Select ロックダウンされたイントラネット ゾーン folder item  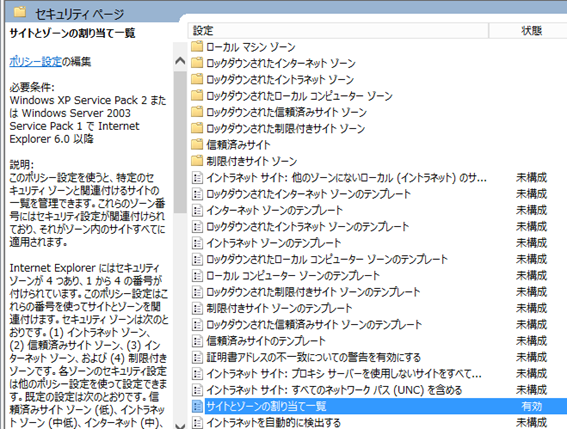tap(280, 80)
